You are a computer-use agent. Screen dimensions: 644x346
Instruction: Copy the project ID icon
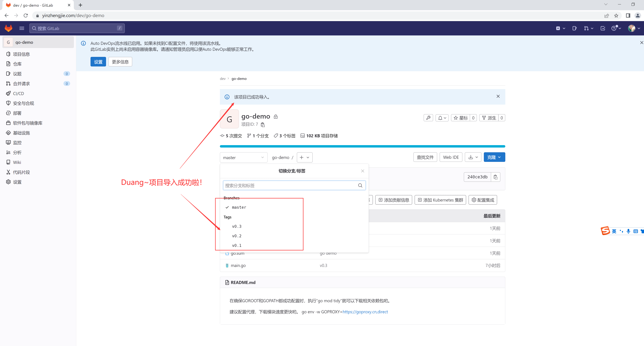click(263, 125)
